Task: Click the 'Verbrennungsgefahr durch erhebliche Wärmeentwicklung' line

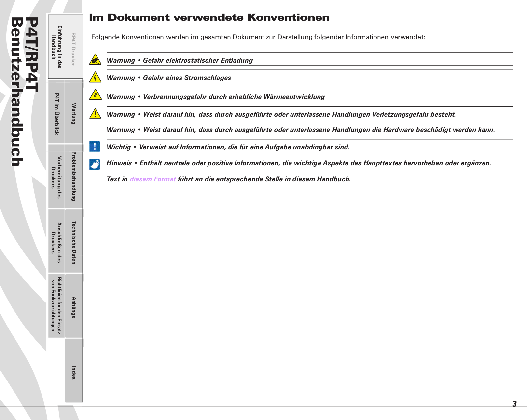Action: tap(216, 97)
